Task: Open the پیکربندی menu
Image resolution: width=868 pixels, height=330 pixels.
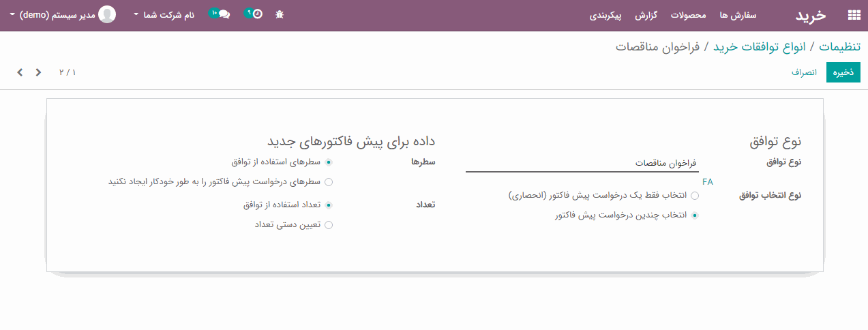Action: point(606,14)
